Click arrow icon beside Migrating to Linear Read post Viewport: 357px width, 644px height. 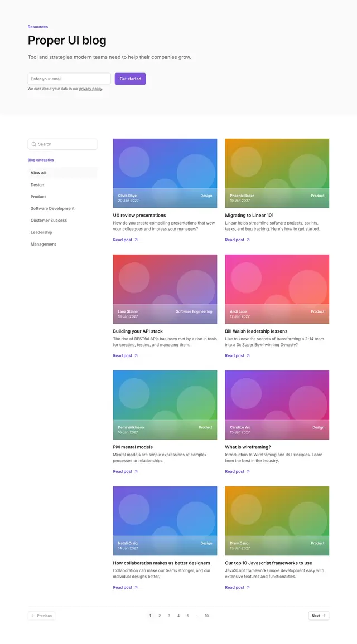(x=248, y=240)
